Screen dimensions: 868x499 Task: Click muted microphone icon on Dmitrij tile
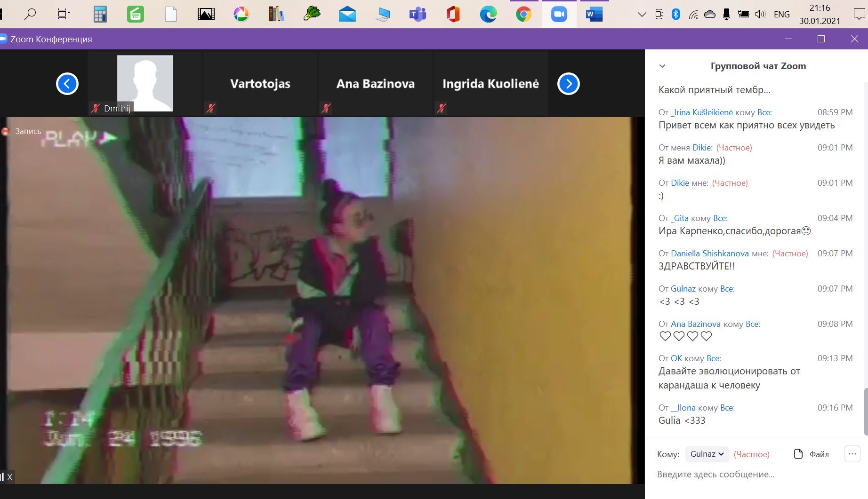point(96,108)
